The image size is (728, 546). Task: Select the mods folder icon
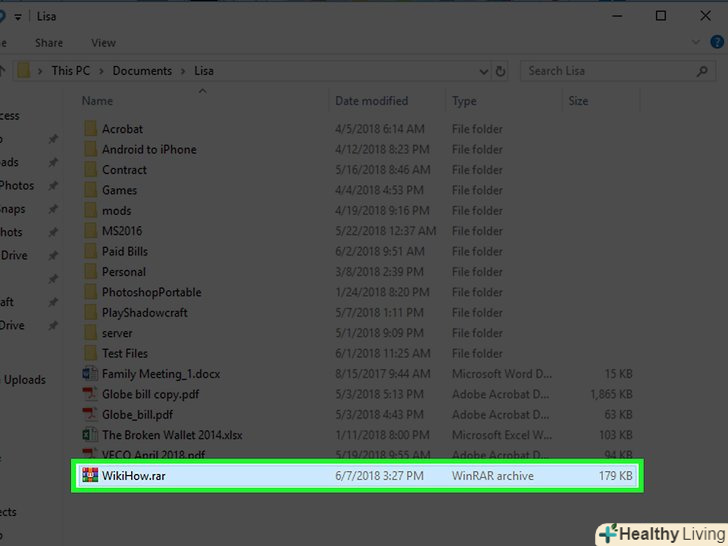tap(91, 210)
